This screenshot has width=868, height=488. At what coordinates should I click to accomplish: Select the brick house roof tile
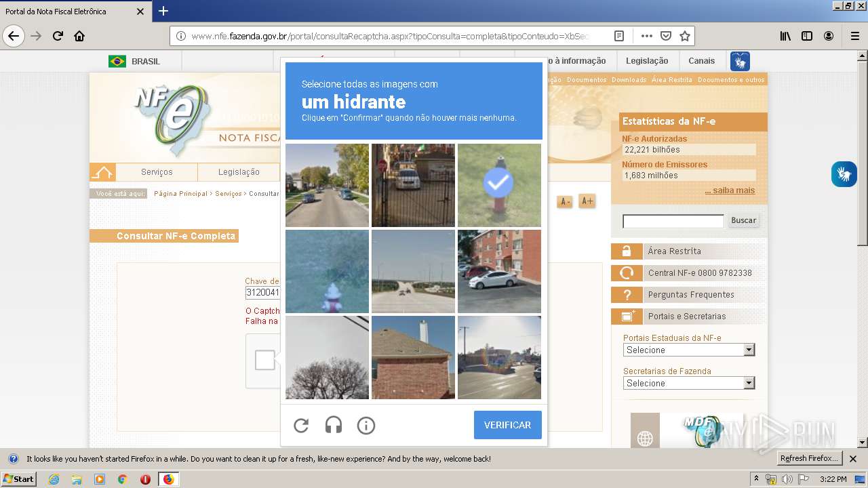413,357
